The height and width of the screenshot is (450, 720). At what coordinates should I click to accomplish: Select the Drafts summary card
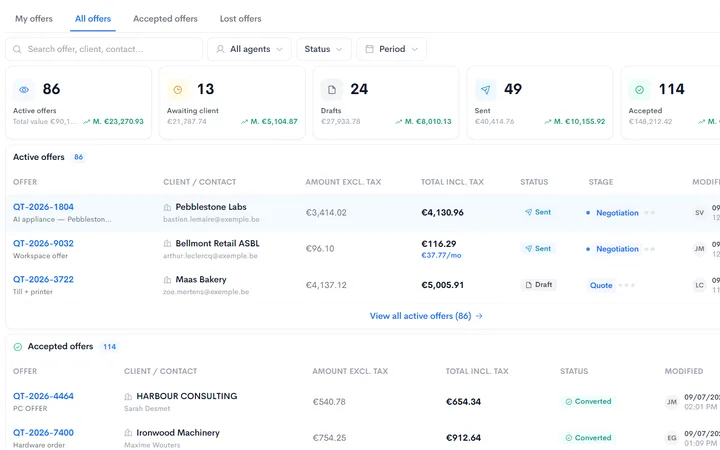point(386,102)
